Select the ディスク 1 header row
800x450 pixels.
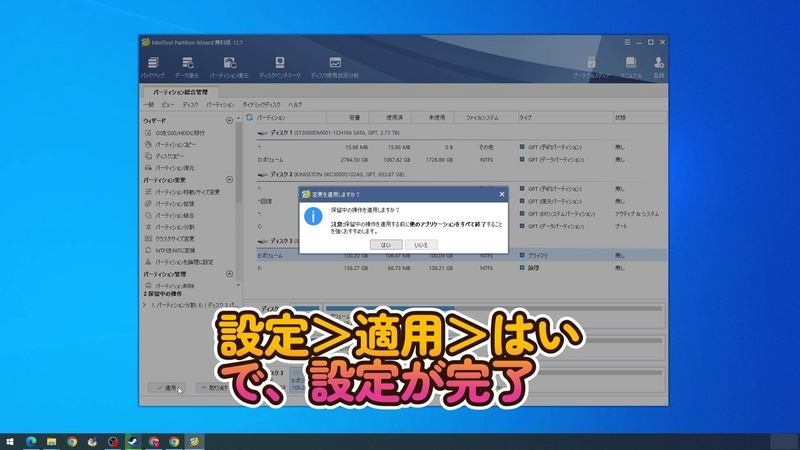point(462,133)
